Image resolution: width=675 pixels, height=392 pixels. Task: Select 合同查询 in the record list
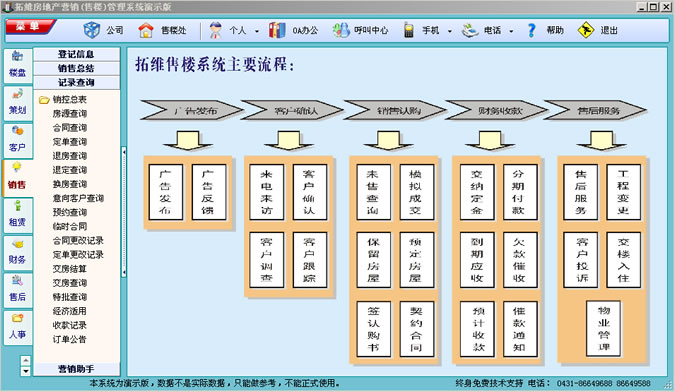click(x=70, y=127)
